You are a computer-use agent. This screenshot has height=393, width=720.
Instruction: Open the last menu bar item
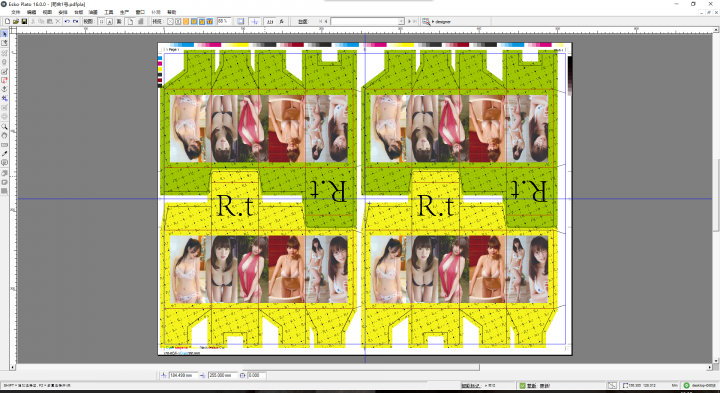[x=171, y=12]
